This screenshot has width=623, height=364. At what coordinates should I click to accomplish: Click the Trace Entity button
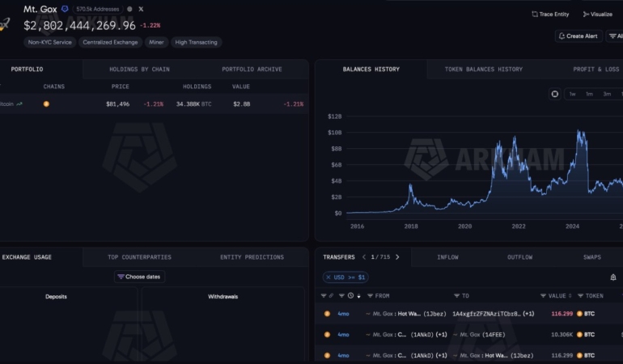tap(550, 15)
